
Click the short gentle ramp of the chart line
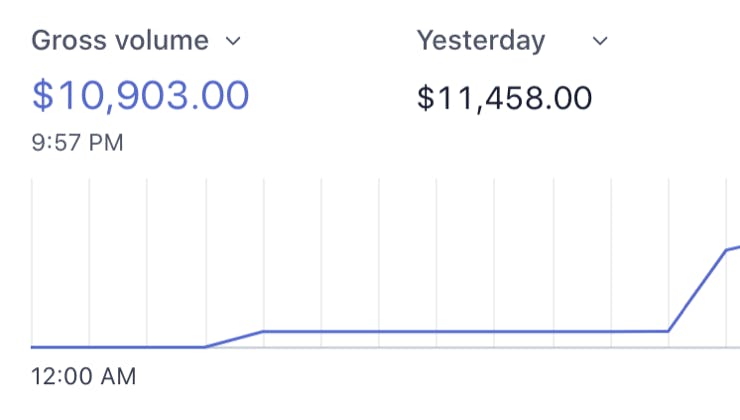pyautogui.click(x=234, y=339)
